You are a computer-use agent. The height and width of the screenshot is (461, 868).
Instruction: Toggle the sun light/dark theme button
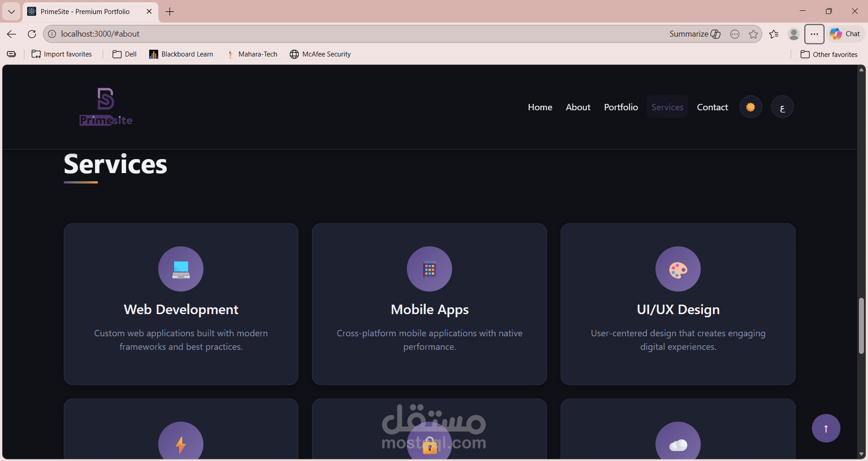pyautogui.click(x=750, y=107)
